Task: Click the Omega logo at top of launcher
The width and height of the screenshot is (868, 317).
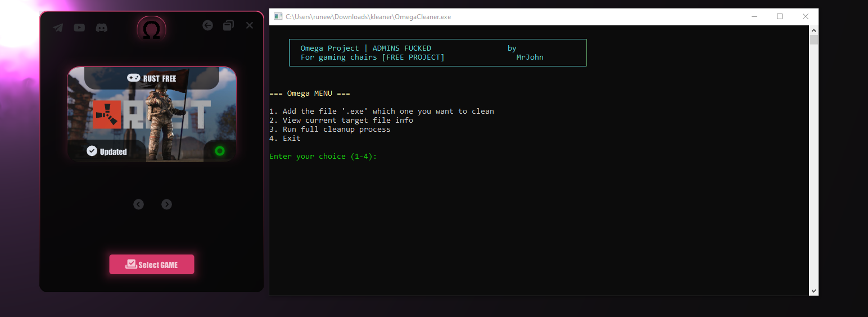Action: (151, 30)
